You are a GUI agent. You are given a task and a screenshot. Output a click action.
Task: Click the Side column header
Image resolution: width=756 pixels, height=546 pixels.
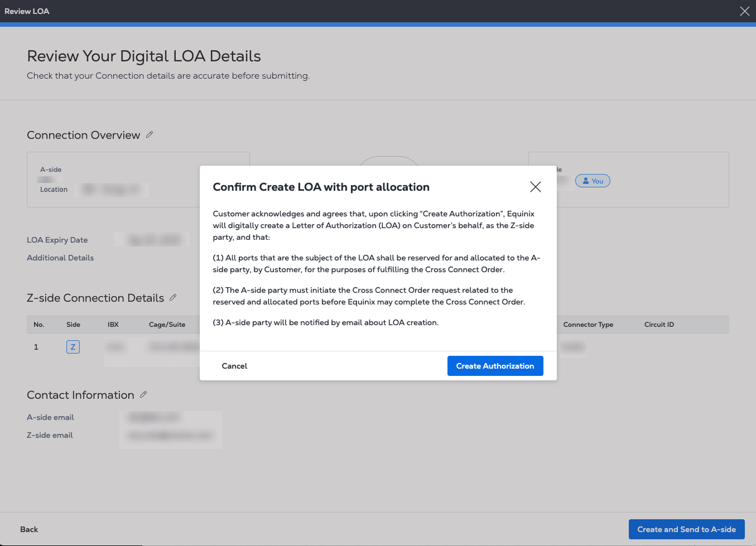[x=73, y=325]
